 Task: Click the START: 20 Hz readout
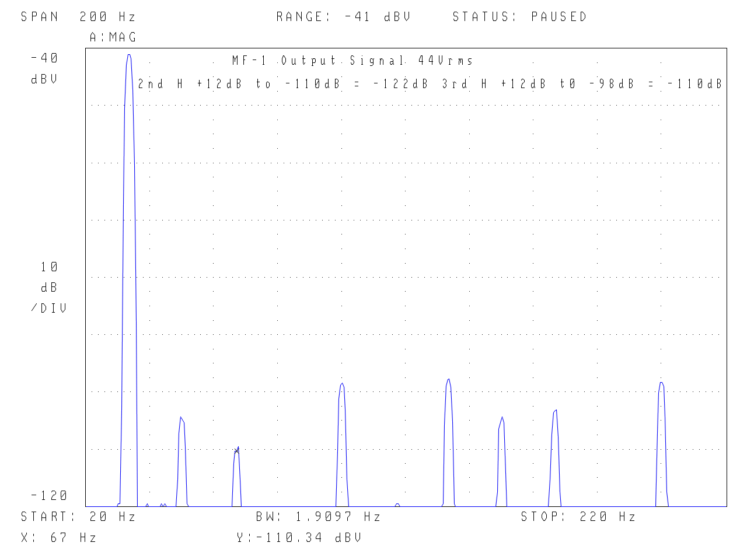[78, 517]
